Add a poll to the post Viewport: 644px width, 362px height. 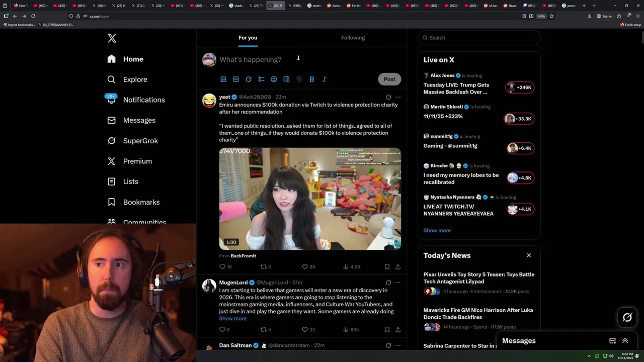click(x=261, y=79)
